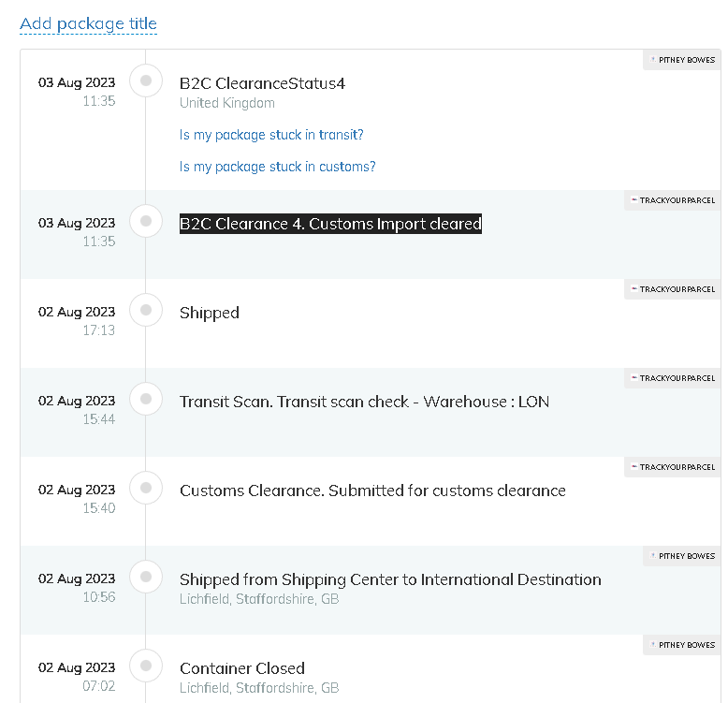728x703 pixels.
Task: Click the 'Add package title' link
Action: [88, 24]
